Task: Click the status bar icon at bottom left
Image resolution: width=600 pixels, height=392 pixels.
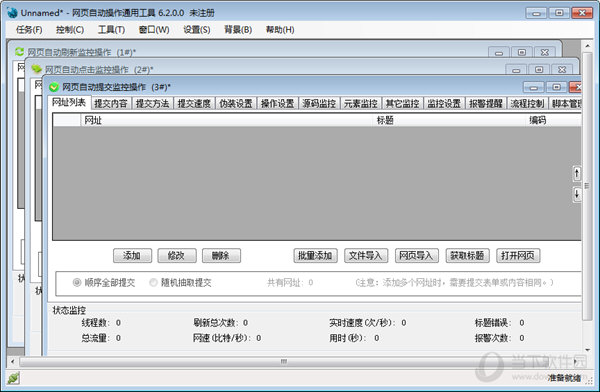Action: pyautogui.click(x=13, y=378)
